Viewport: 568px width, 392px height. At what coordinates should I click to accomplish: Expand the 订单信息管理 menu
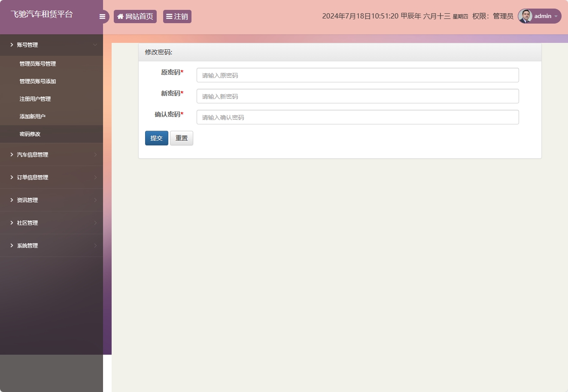52,177
